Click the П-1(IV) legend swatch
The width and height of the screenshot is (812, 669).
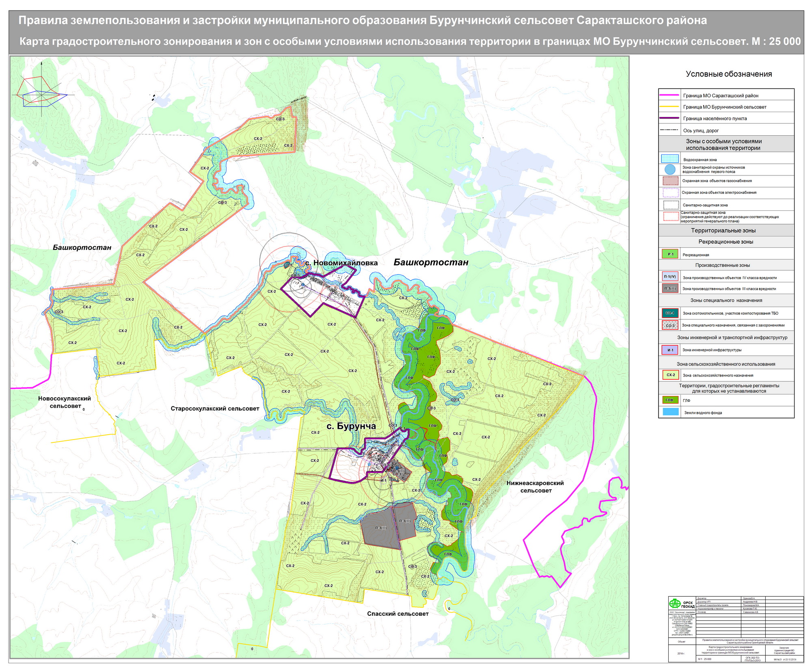(x=670, y=277)
